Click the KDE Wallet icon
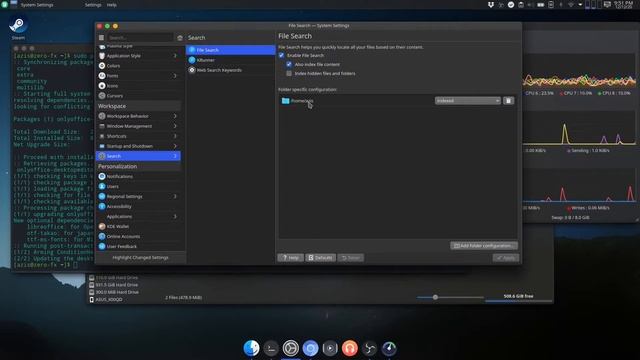This screenshot has width=640, height=360. (102, 226)
